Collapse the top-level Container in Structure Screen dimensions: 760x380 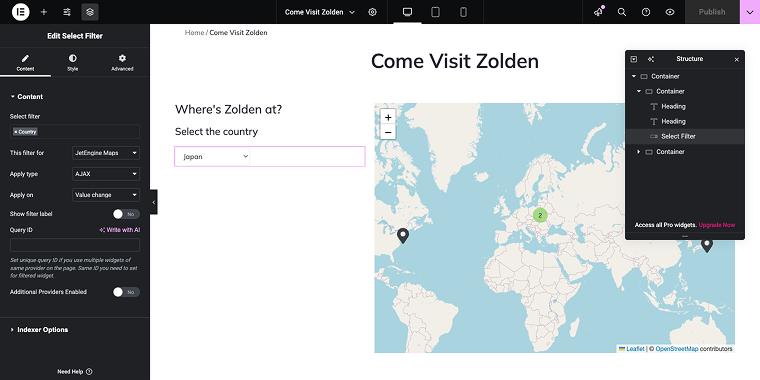pyautogui.click(x=633, y=77)
